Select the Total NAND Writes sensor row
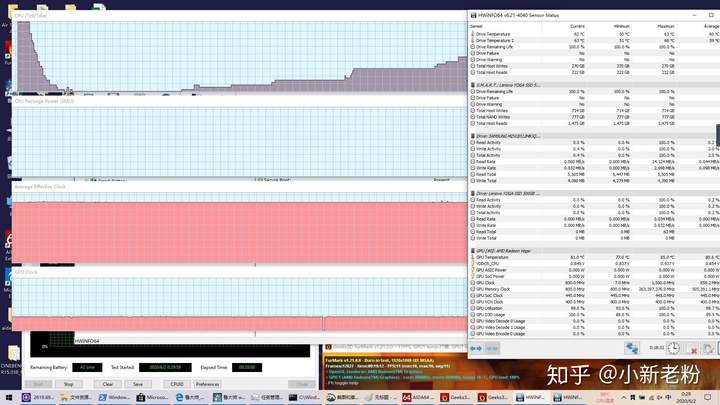Viewport: 720px width, 405px height. pyautogui.click(x=595, y=117)
